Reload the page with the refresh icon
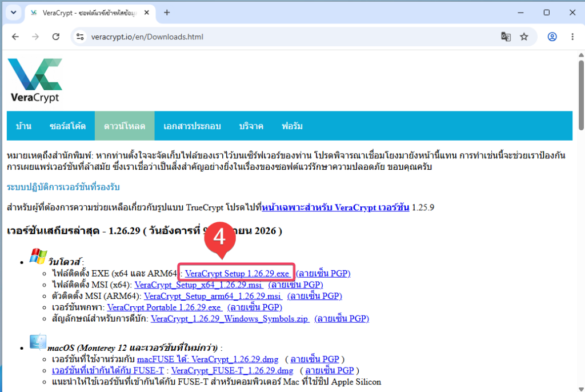 [x=56, y=37]
